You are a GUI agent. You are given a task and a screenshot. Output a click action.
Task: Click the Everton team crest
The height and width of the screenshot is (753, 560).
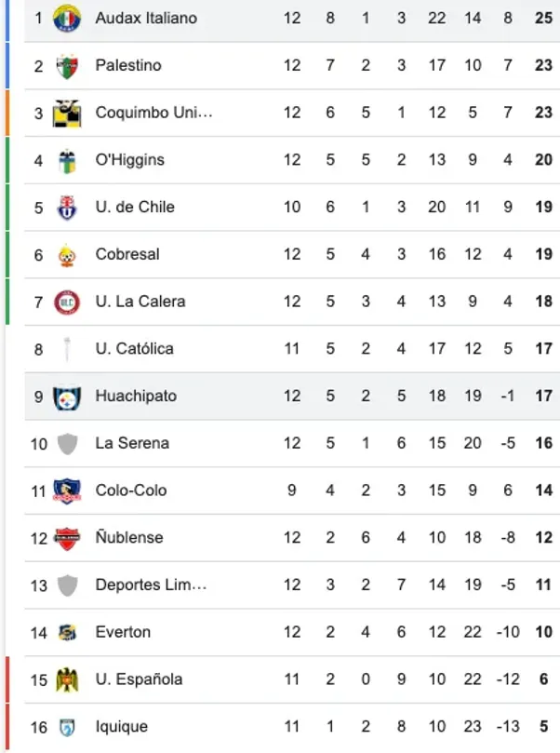click(x=67, y=633)
